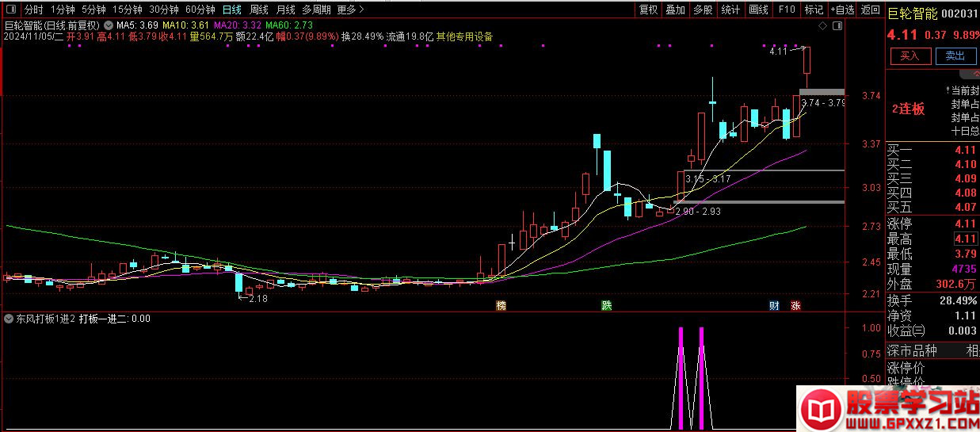This screenshot has width=980, height=432.
Task: Open the dropdown next to 巨轮智能(日线前复权)
Action: point(109,25)
